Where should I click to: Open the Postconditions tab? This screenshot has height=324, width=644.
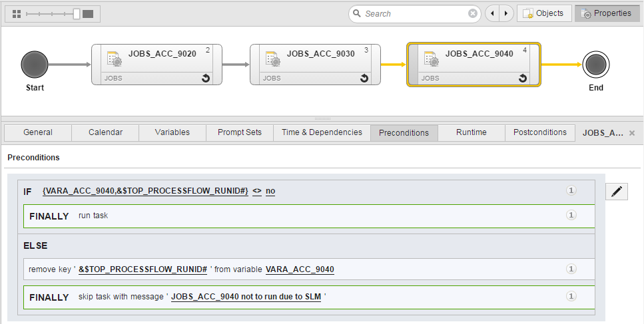[x=539, y=132]
